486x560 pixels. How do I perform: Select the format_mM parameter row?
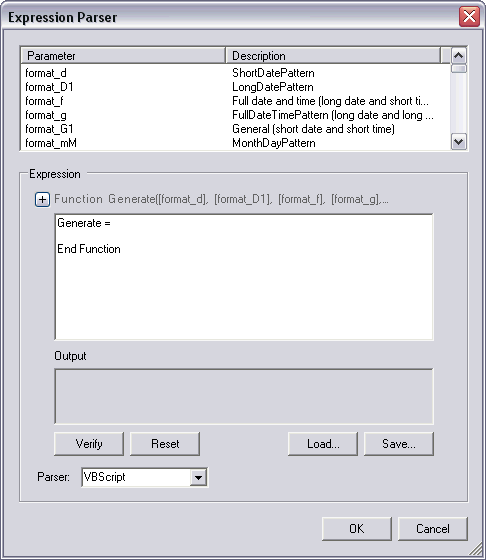pos(236,143)
